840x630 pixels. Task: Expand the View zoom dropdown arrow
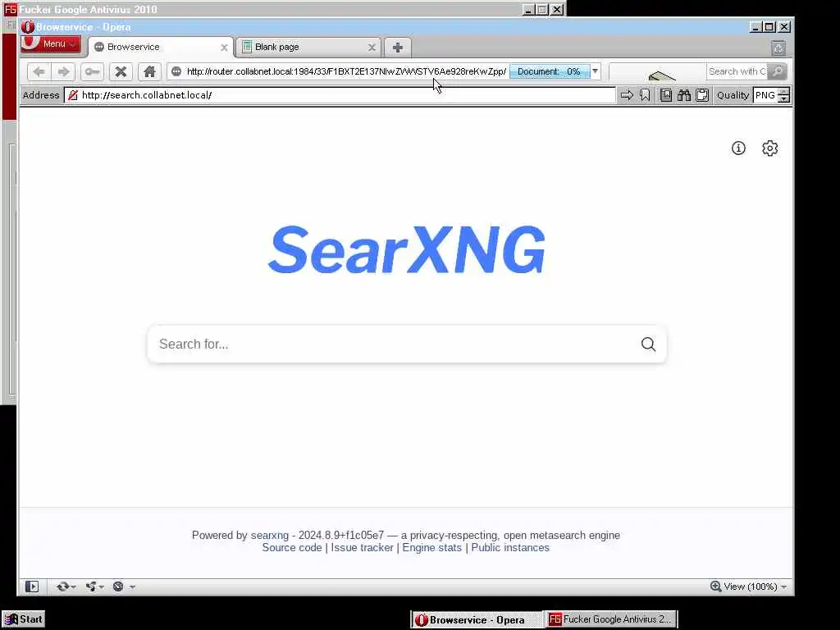(783, 587)
